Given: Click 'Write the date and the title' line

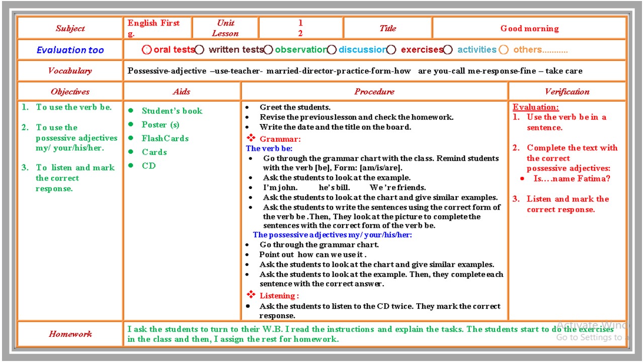Looking at the screenshot, I should [335, 127].
